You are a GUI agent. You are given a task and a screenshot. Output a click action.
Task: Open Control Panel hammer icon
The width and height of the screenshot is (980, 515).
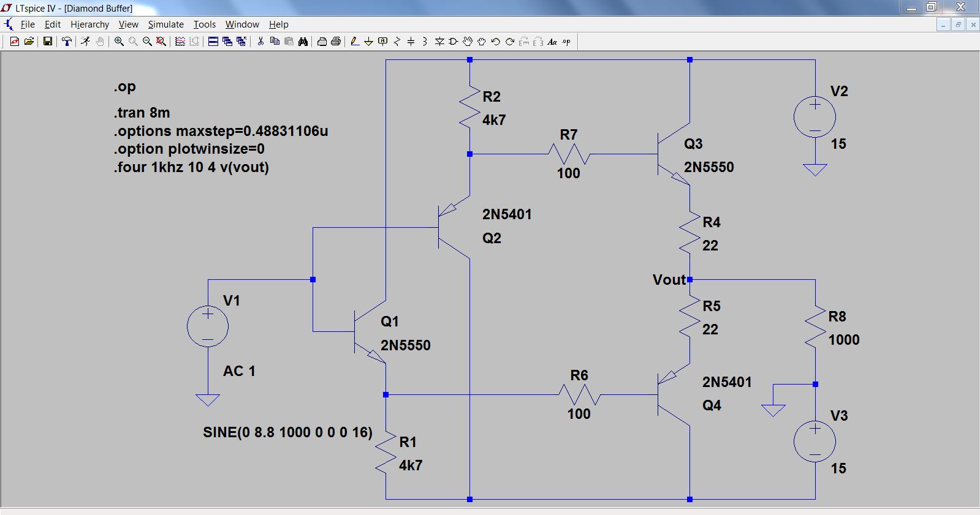(x=66, y=42)
